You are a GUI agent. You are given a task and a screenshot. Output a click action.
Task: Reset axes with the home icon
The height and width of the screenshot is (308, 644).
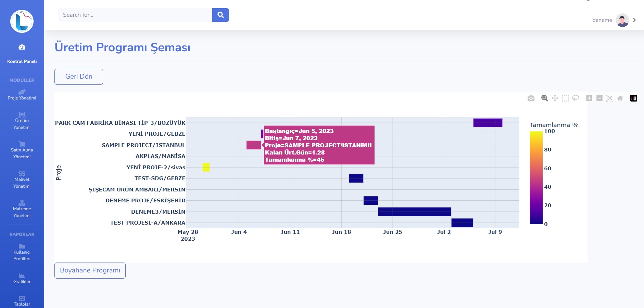click(x=620, y=98)
